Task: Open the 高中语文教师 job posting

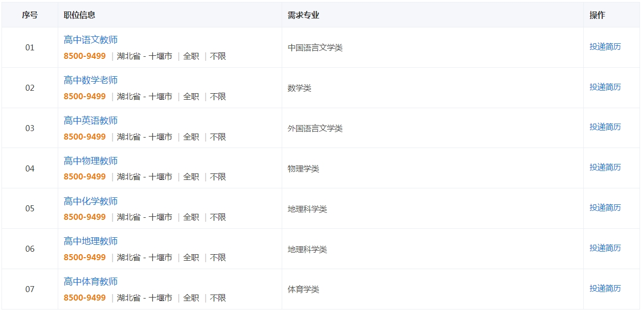Action: [x=91, y=40]
